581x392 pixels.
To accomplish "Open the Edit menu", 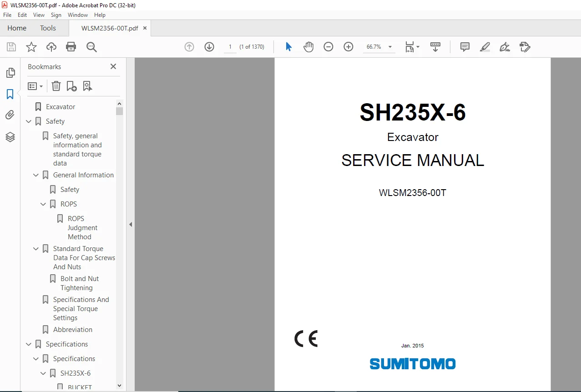I will [x=22, y=15].
